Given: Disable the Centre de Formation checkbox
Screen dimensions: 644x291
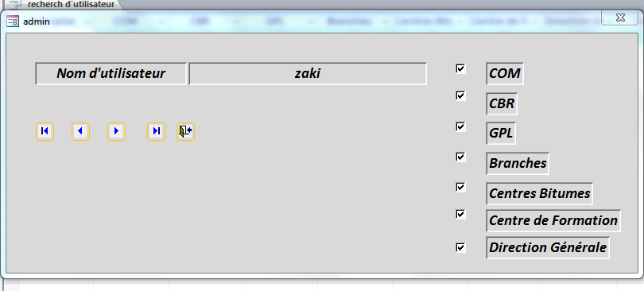Looking at the screenshot, I should pyautogui.click(x=460, y=214).
